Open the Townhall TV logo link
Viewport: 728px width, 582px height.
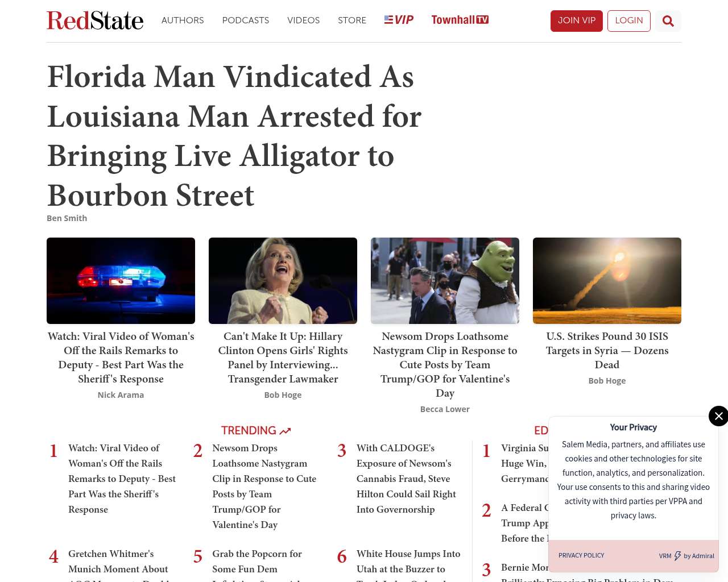(x=460, y=20)
